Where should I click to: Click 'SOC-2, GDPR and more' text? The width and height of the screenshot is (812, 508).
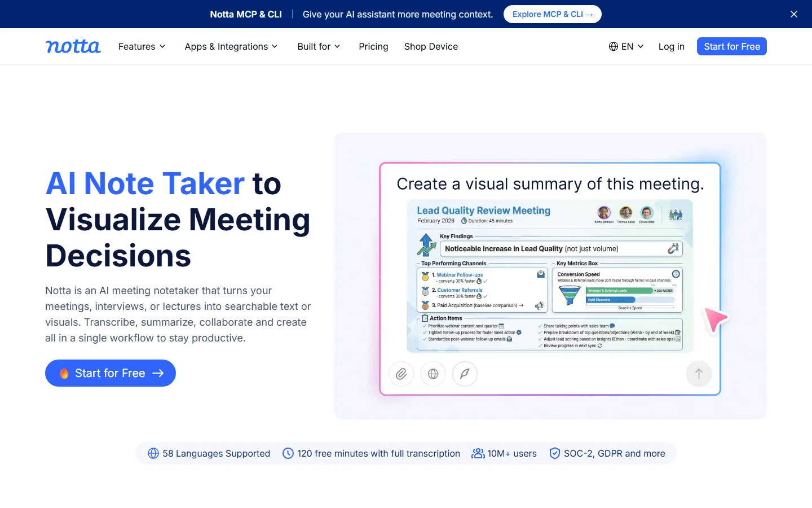[x=615, y=453]
